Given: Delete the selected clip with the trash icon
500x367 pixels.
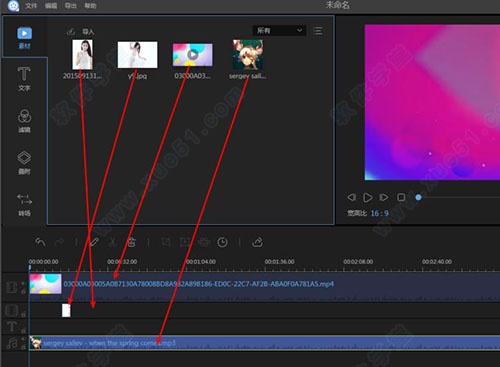Looking at the screenshot, I should pos(131,242).
